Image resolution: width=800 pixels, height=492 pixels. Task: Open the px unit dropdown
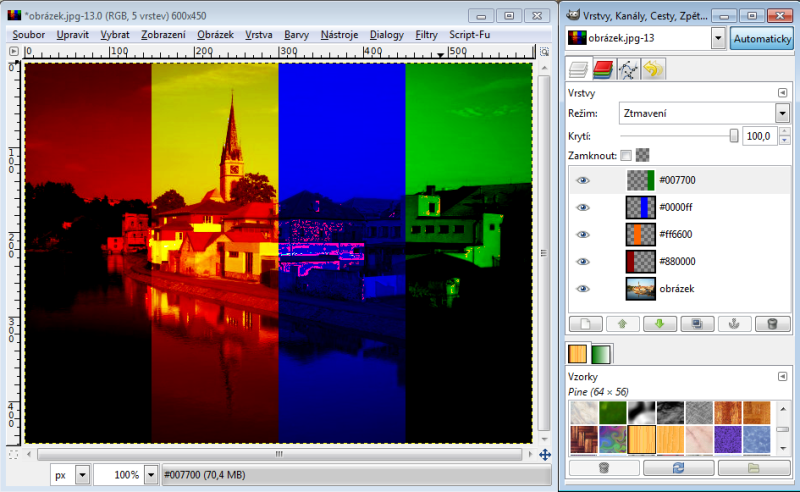pos(82,475)
